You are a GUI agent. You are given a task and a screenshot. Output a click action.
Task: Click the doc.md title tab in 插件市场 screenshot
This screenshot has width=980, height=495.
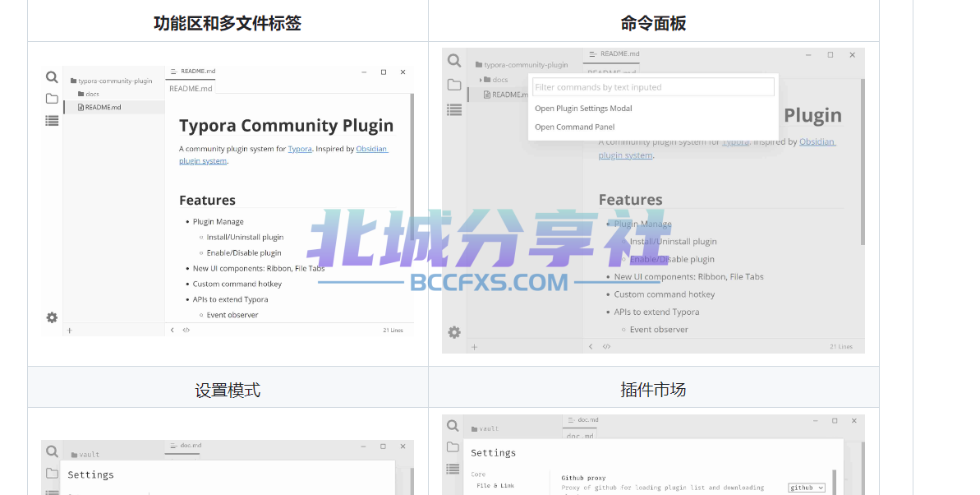(x=583, y=420)
